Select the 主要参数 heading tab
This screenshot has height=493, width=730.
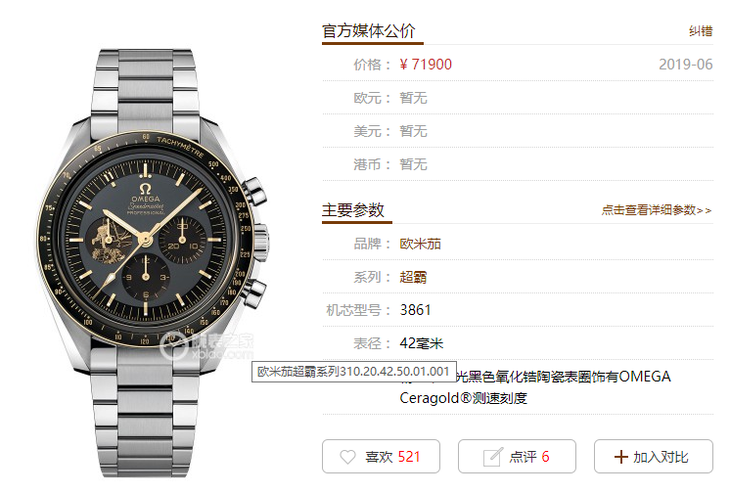pos(353,210)
